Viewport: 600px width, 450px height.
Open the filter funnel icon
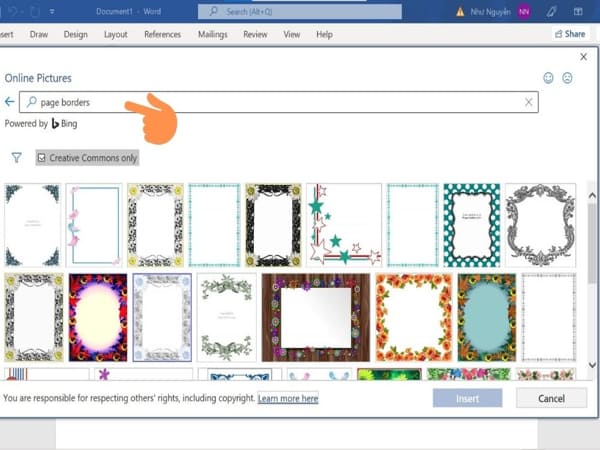click(x=16, y=157)
